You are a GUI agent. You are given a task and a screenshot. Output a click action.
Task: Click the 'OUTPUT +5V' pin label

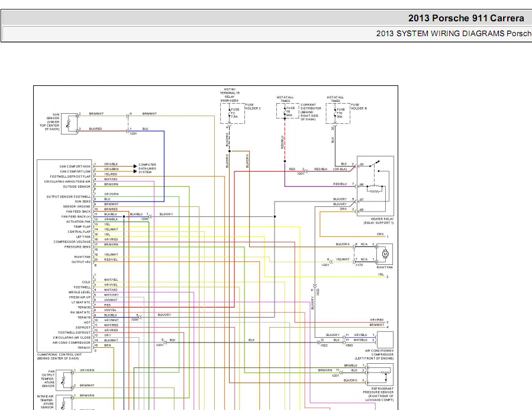[80, 262]
